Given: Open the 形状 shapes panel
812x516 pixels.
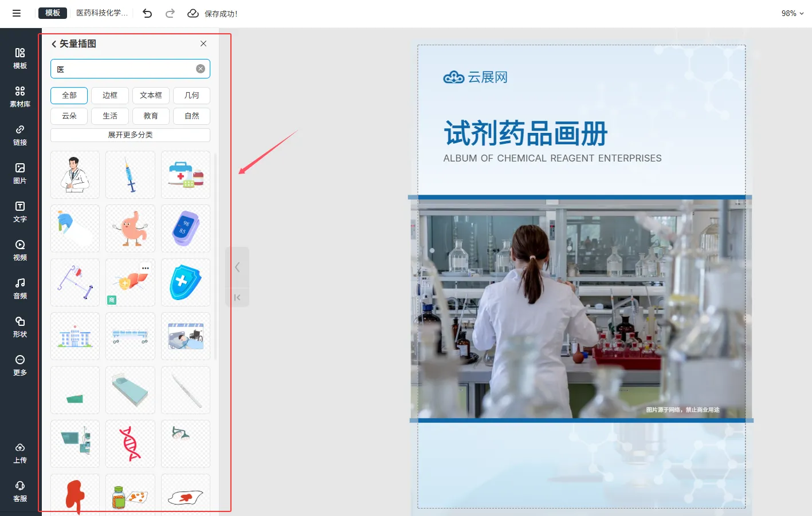Looking at the screenshot, I should pos(20,326).
